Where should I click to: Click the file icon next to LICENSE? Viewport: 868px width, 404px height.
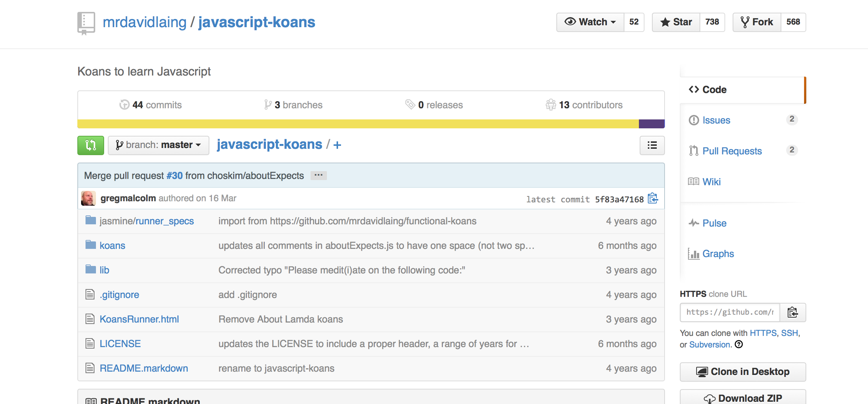(x=90, y=344)
